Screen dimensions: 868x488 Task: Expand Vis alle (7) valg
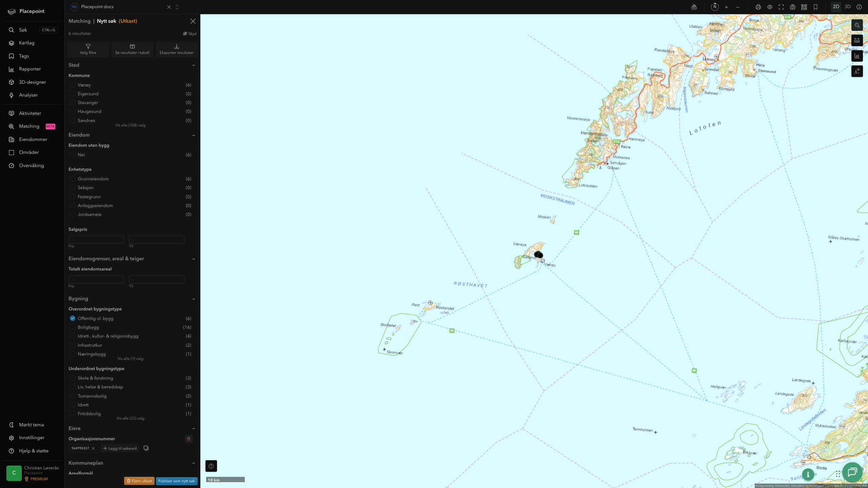[x=131, y=359]
